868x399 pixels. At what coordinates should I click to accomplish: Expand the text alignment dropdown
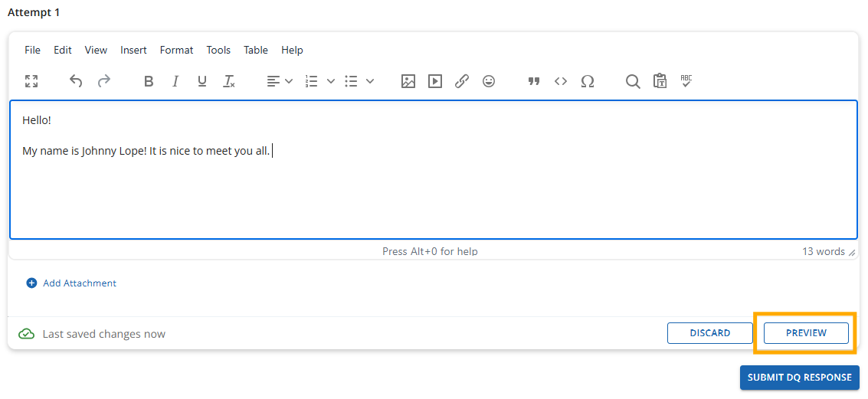coord(289,81)
